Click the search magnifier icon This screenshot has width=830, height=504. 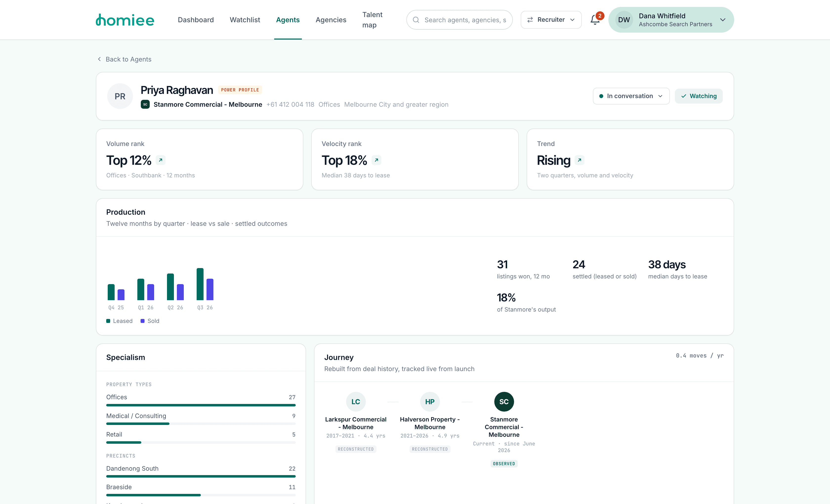416,20
